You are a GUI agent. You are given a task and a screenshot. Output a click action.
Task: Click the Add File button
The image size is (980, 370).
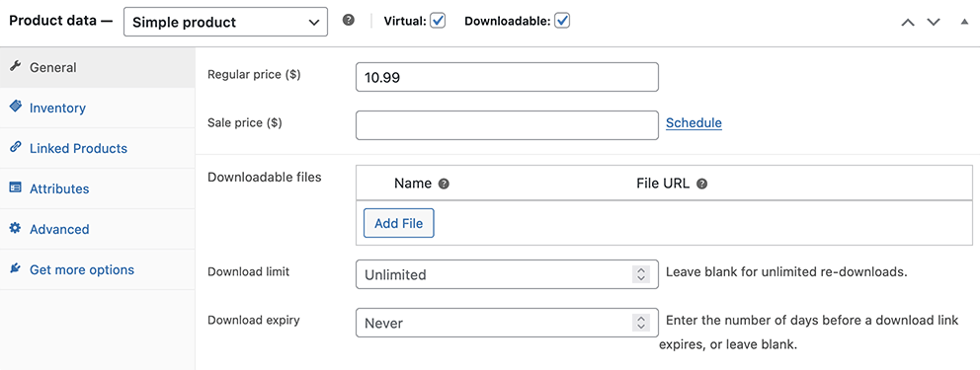pos(399,223)
